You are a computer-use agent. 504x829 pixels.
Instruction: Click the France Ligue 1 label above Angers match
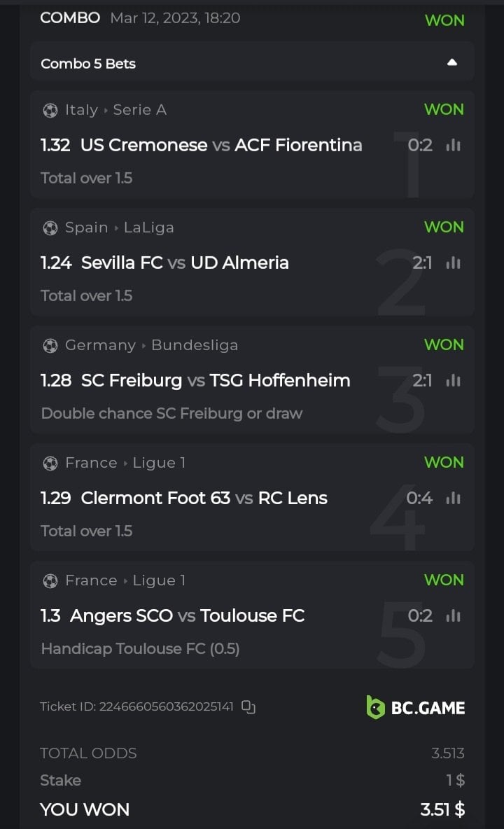point(125,580)
